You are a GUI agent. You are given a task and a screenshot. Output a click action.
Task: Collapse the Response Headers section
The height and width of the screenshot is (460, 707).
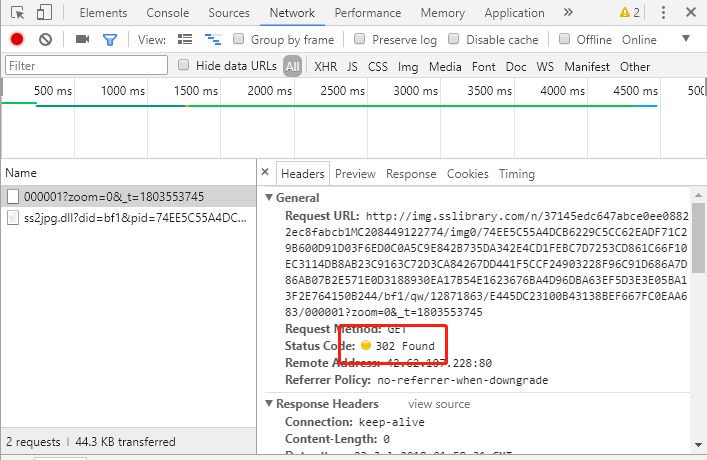point(269,404)
